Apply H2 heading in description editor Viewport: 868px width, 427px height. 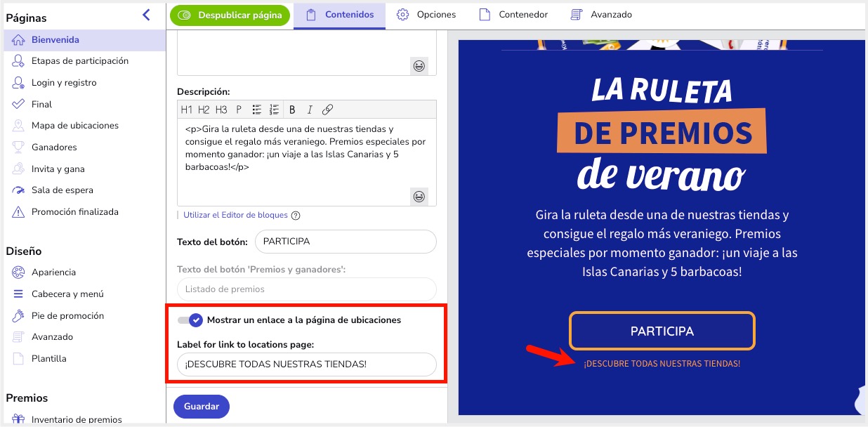(x=204, y=110)
